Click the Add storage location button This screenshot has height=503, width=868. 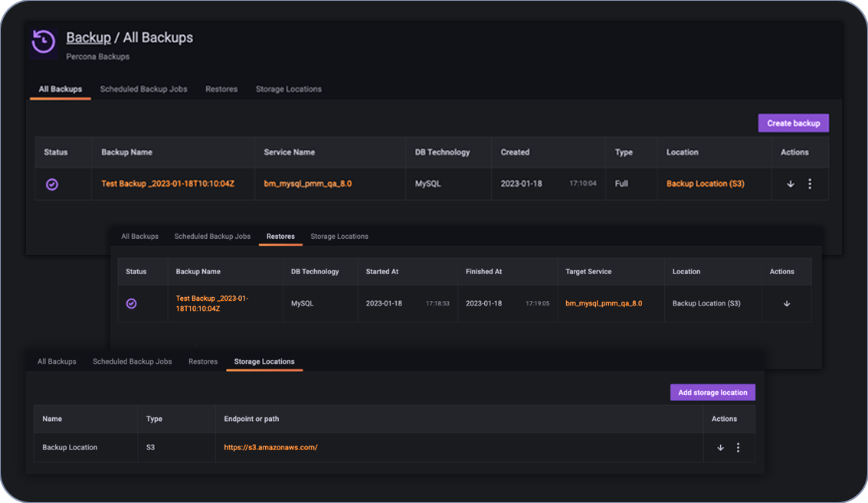click(712, 392)
